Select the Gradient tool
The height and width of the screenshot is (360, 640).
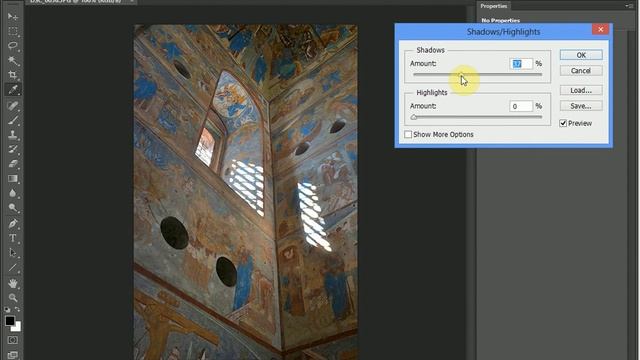(x=13, y=178)
